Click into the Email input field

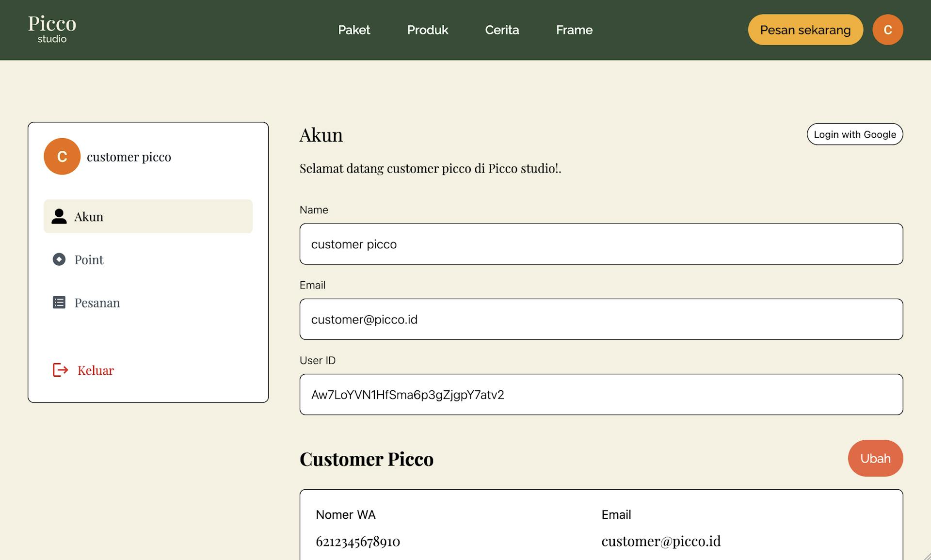601,319
